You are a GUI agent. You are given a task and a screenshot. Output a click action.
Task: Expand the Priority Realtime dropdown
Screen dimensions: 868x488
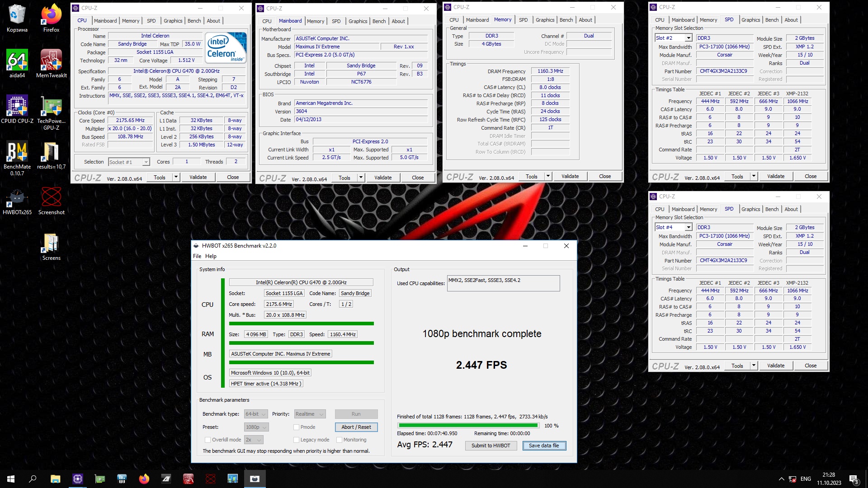tap(310, 414)
